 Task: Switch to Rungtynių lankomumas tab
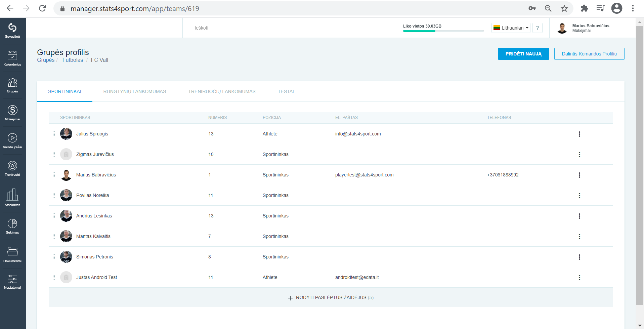pos(134,91)
